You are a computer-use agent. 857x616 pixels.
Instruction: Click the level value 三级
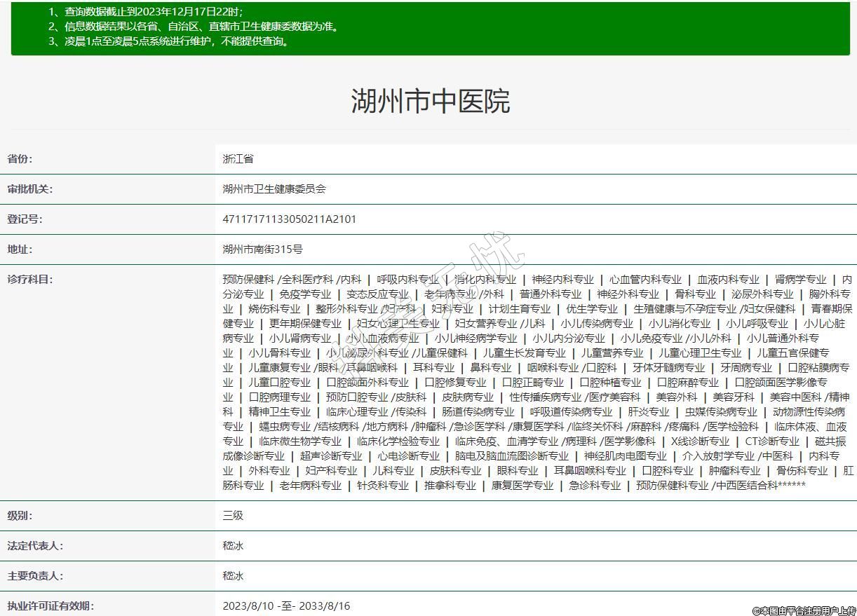click(233, 516)
